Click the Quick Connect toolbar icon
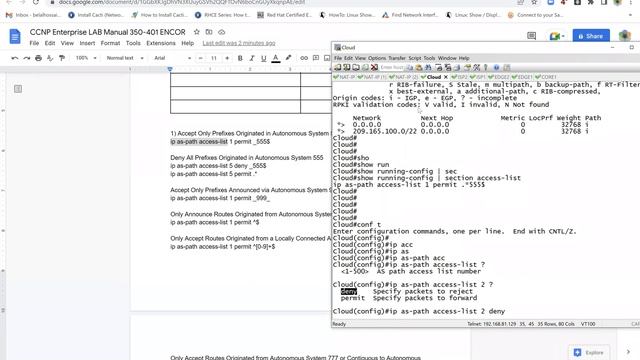 coord(347,67)
